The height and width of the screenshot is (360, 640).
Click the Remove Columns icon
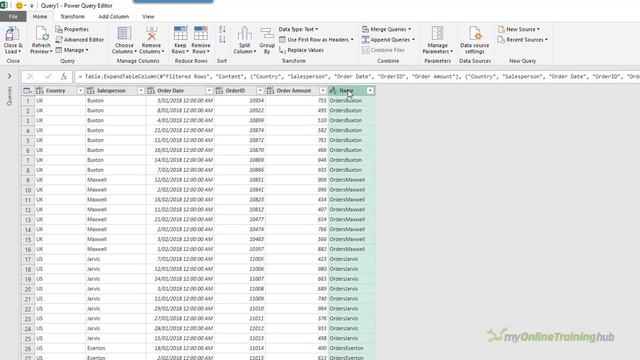tap(151, 34)
